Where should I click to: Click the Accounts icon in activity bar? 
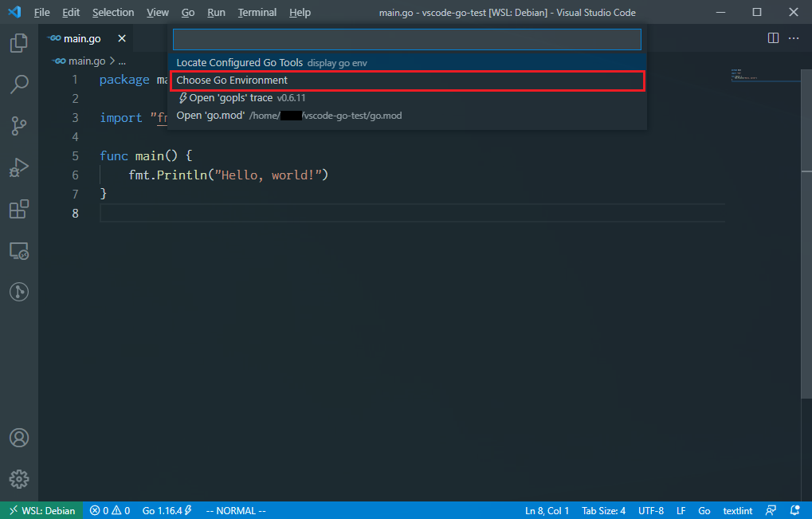pos(18,437)
